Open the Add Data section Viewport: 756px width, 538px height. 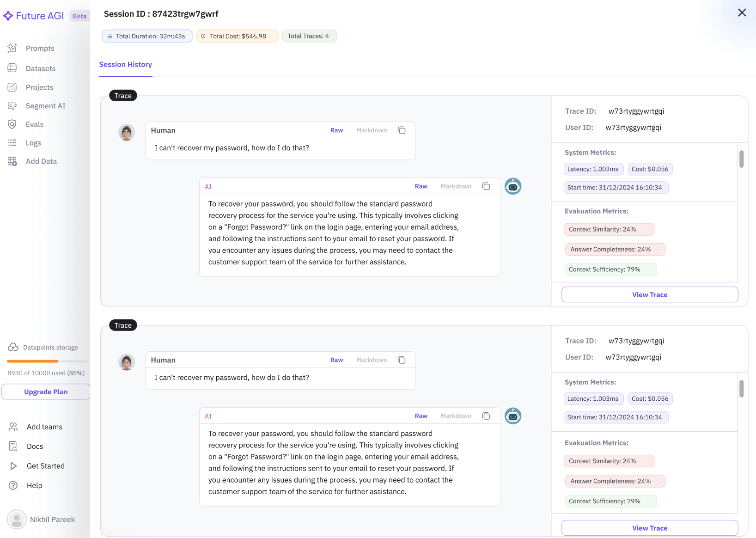[x=41, y=161]
